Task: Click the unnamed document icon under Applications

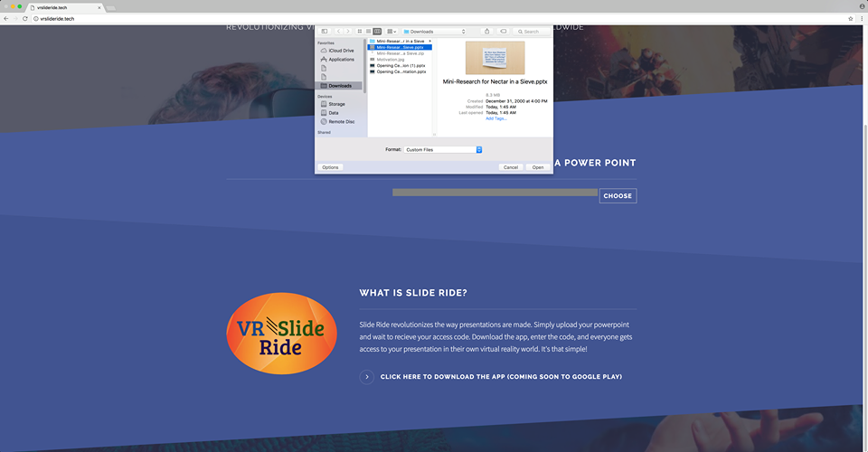Action: pyautogui.click(x=324, y=68)
